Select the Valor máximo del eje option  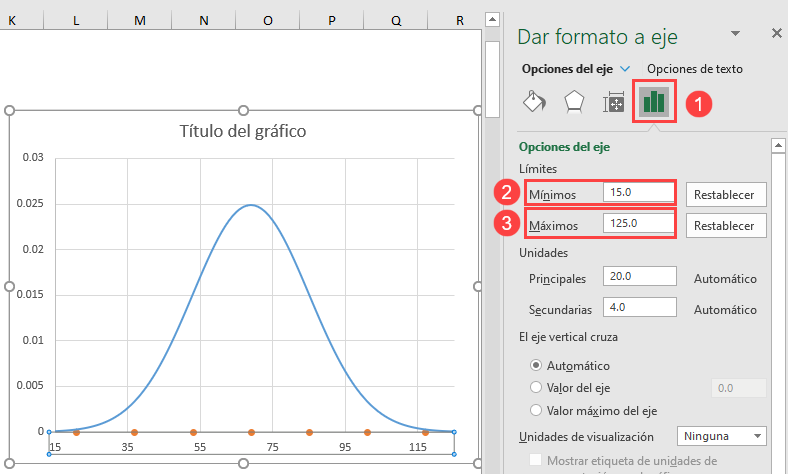[x=536, y=410]
